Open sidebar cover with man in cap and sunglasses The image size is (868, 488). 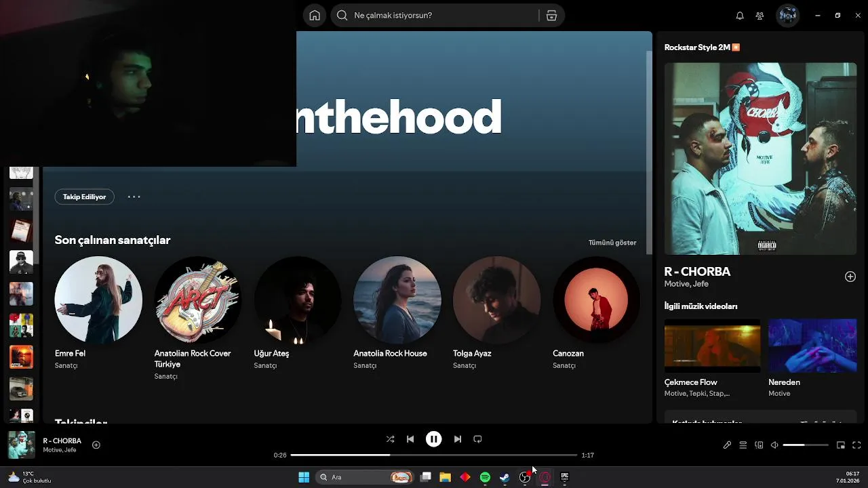pos(21,262)
